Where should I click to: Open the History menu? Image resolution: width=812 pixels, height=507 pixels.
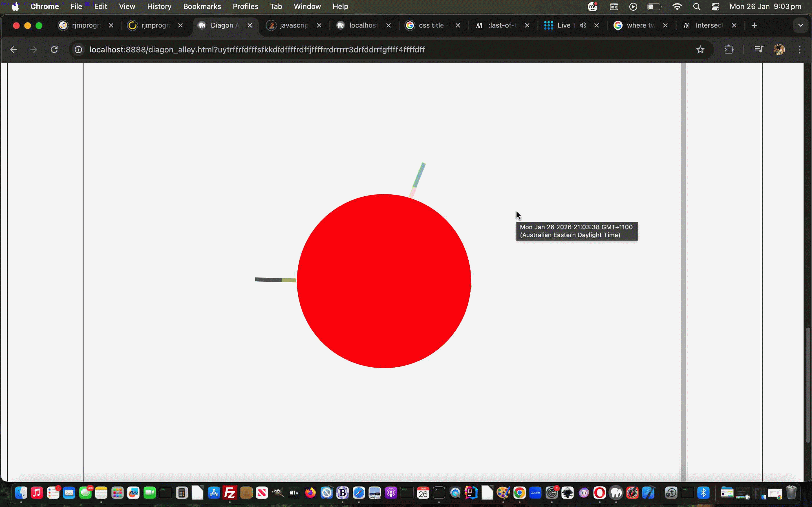point(159,7)
